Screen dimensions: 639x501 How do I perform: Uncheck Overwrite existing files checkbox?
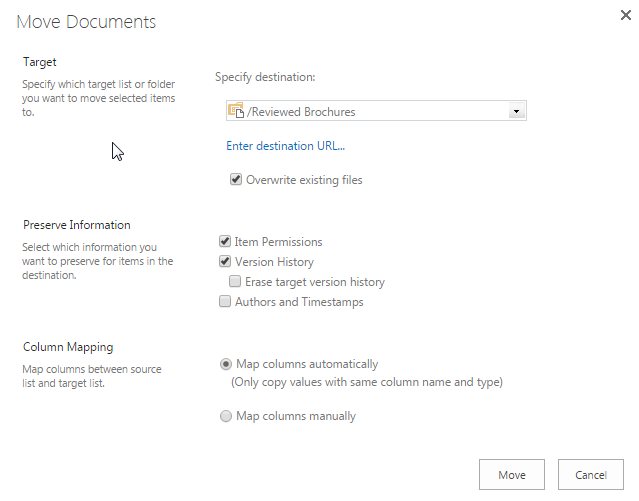pyautogui.click(x=236, y=179)
